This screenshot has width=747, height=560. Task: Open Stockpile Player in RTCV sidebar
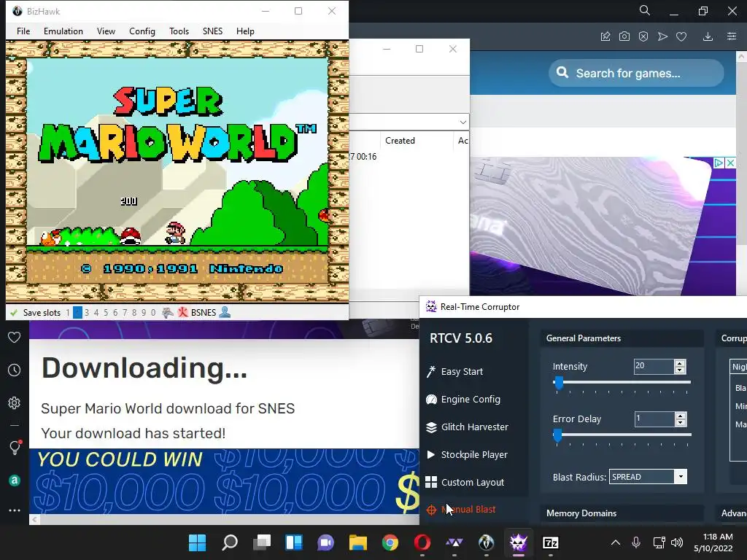point(474,454)
